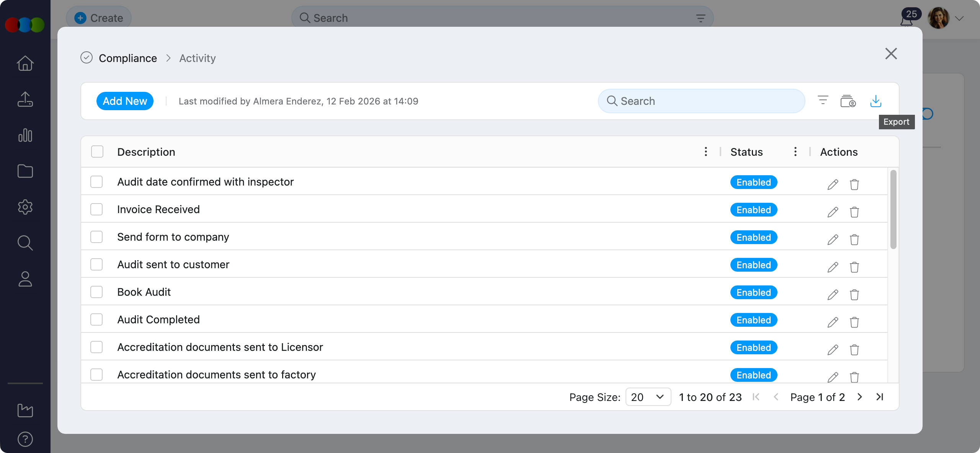Open the bar chart reports icon in the sidebar
Viewport: 980px width, 453px height.
25,135
